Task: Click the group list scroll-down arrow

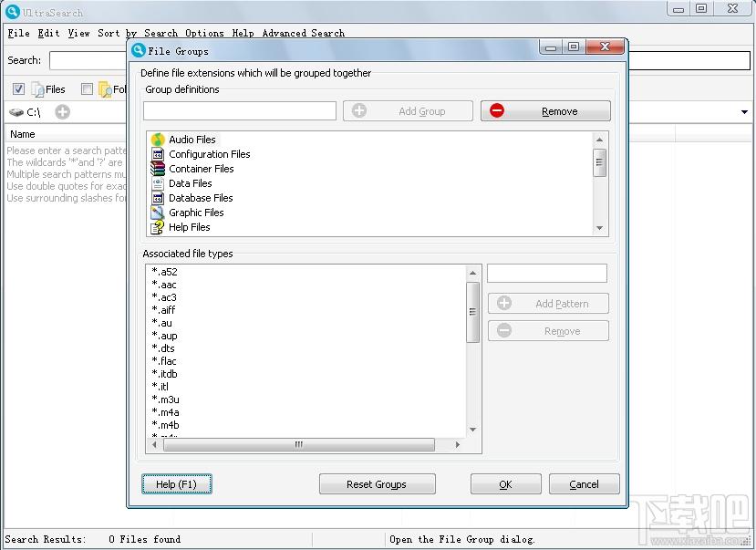Action: point(600,228)
